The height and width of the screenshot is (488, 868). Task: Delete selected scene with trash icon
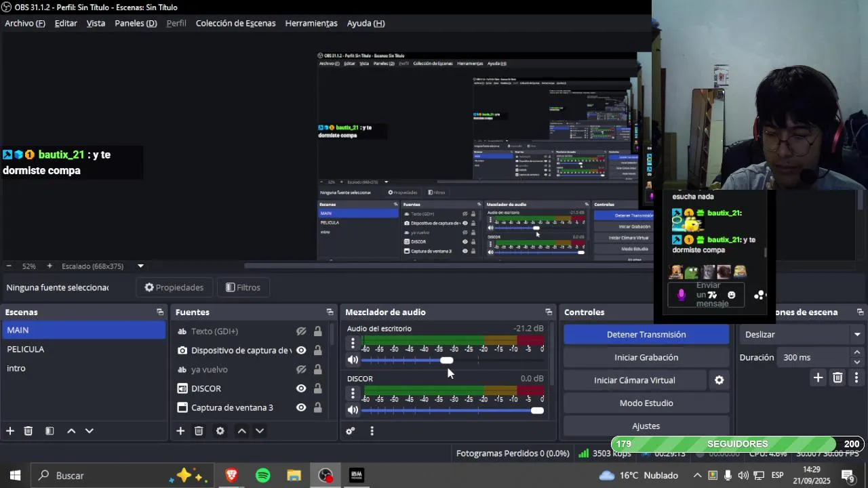[x=28, y=431]
